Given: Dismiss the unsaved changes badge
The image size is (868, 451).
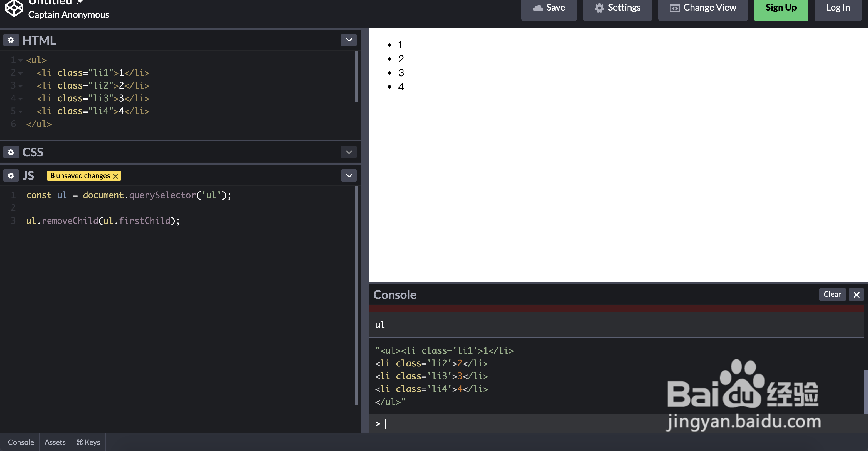Looking at the screenshot, I should (115, 176).
